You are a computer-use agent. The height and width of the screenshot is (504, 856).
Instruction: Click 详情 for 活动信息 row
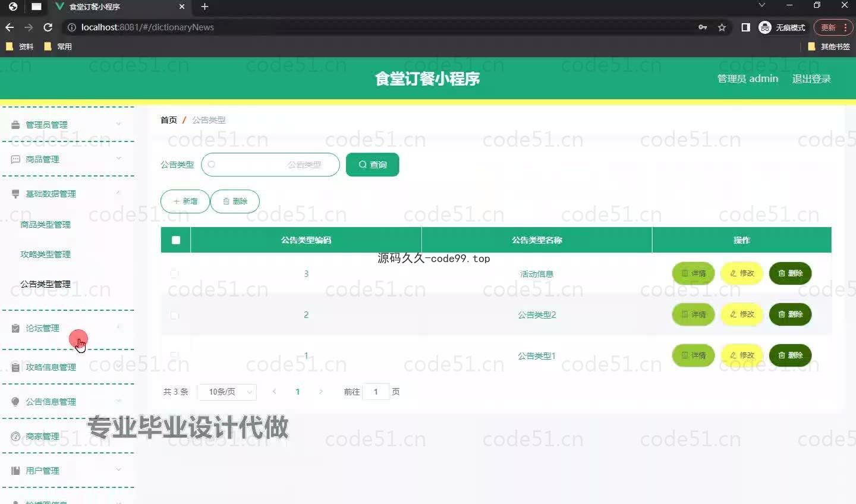pyautogui.click(x=693, y=273)
